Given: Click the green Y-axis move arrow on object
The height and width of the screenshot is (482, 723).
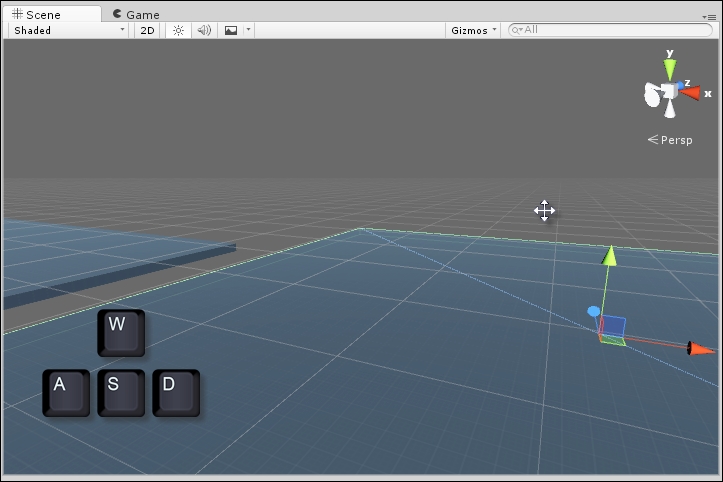Looking at the screenshot, I should point(611,257).
